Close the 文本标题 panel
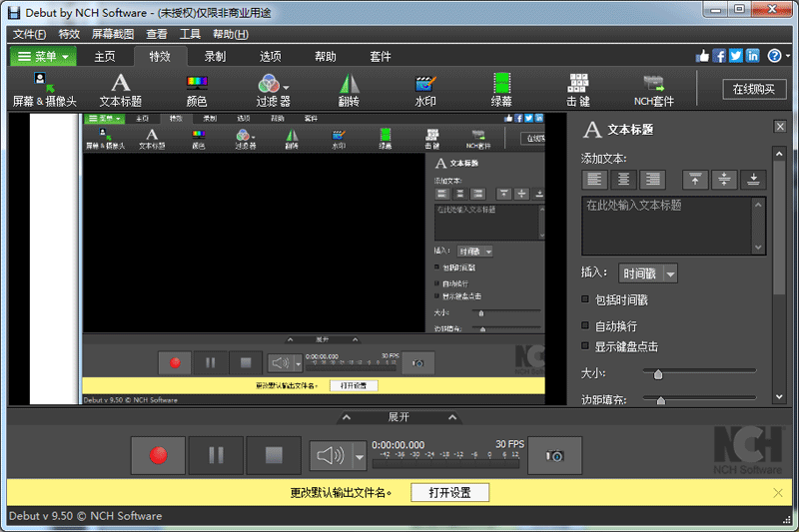The image size is (799, 532). tap(780, 126)
